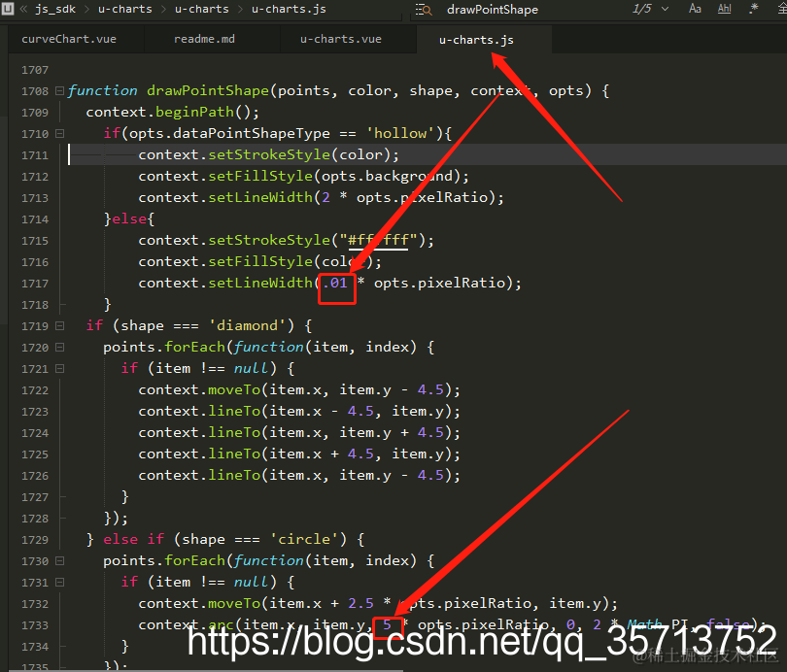
Task: Click setFillStyle on line 1716
Action: (260, 262)
